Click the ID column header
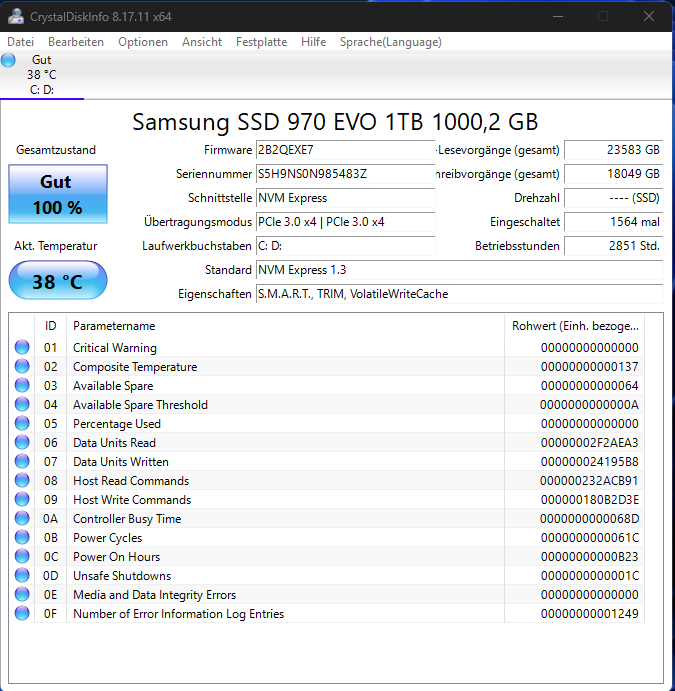Image resolution: width=675 pixels, height=691 pixels. pyautogui.click(x=50, y=326)
